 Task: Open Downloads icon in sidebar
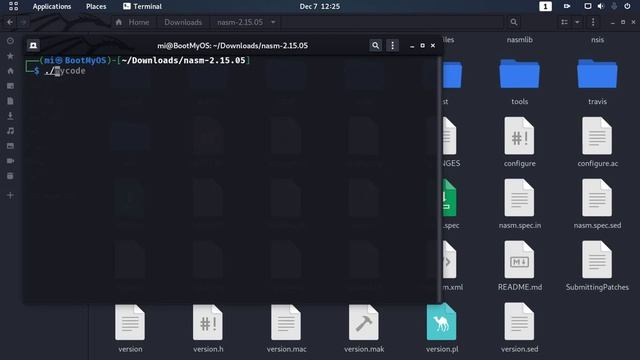point(10,116)
